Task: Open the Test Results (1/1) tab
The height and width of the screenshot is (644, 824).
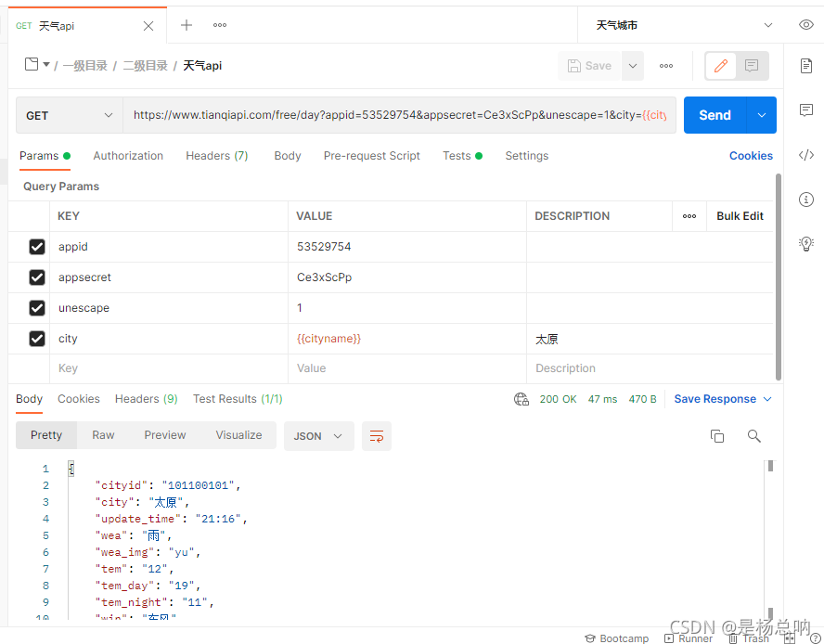Action: click(238, 399)
